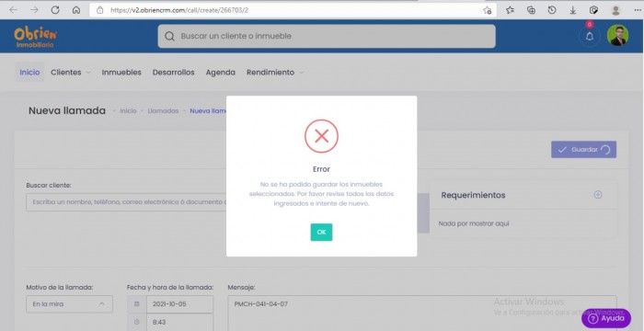Open the browser profile icon
Image resolution: width=644 pixels, height=331 pixels.
(615, 10)
